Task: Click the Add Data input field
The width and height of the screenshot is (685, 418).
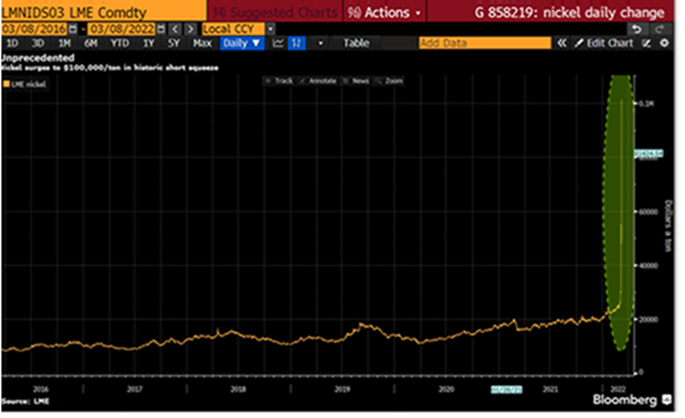Action: point(484,44)
